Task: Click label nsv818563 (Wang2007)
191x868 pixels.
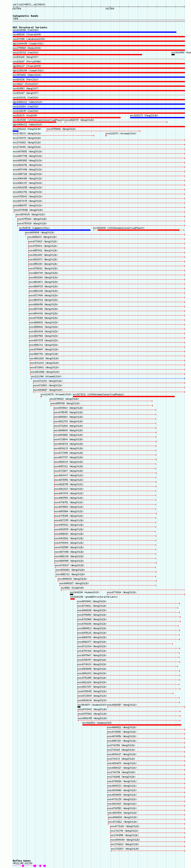Action: [x=26, y=88]
